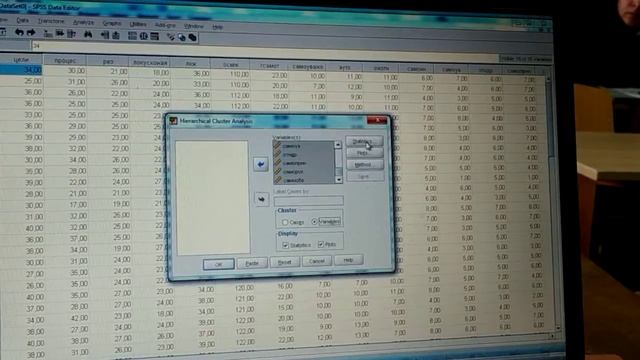Toggle the Statistics checkbox under Display
This screenshot has width=640, height=360.
pyautogui.click(x=286, y=245)
